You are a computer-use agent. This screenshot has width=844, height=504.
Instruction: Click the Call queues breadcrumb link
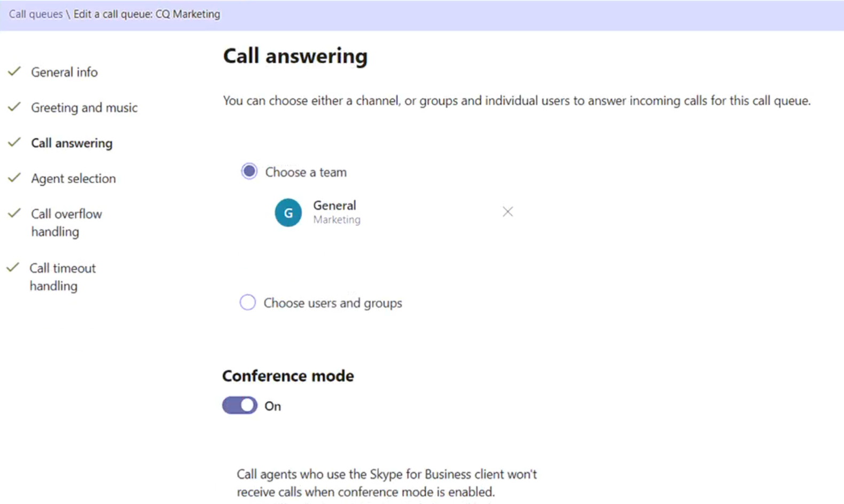pos(36,14)
